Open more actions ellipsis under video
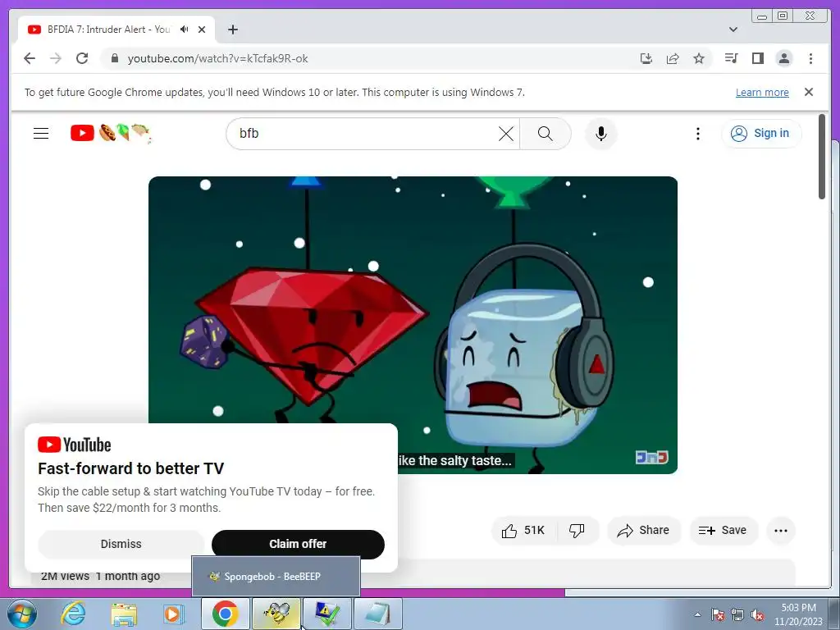The width and height of the screenshot is (840, 630). point(781,531)
